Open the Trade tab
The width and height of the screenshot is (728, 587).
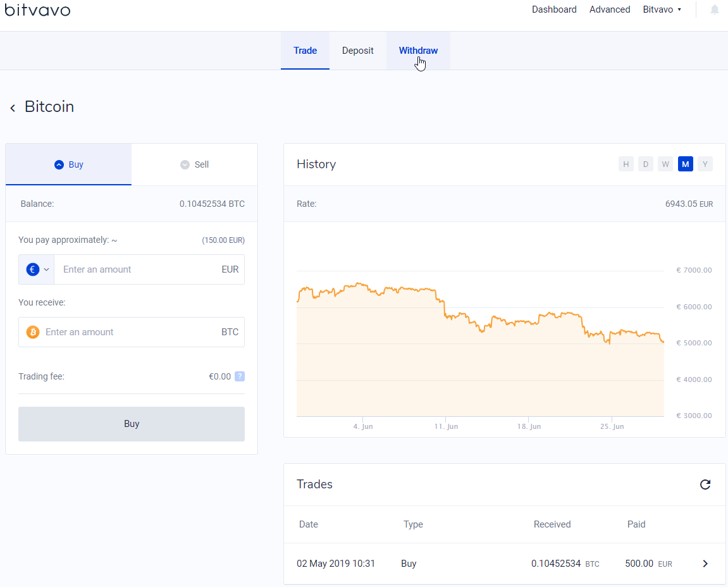305,50
